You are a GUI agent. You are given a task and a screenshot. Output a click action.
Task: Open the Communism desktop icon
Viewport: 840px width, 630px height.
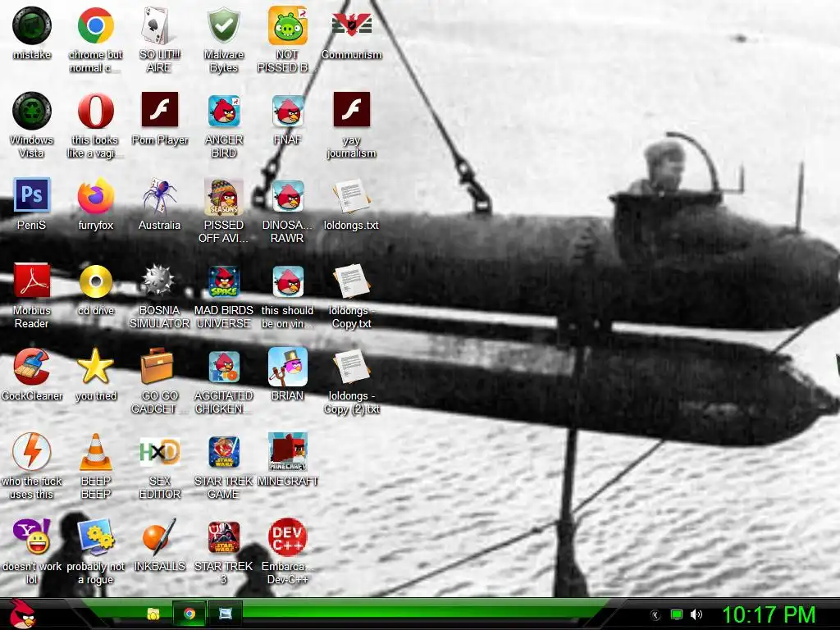pos(351,25)
